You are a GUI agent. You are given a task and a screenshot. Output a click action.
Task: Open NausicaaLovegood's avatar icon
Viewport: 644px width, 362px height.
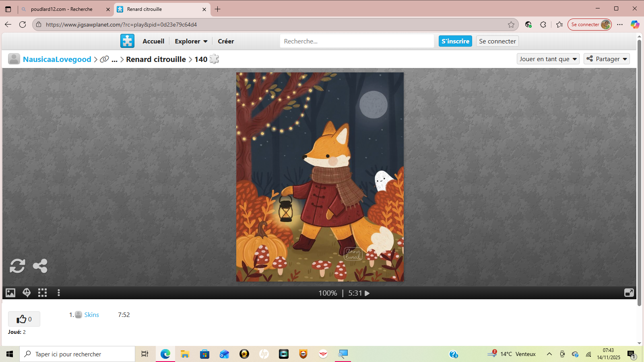point(14,59)
